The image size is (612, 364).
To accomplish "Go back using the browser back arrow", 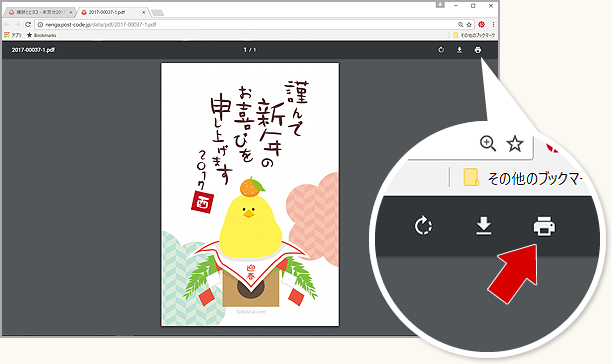I will 7,24.
